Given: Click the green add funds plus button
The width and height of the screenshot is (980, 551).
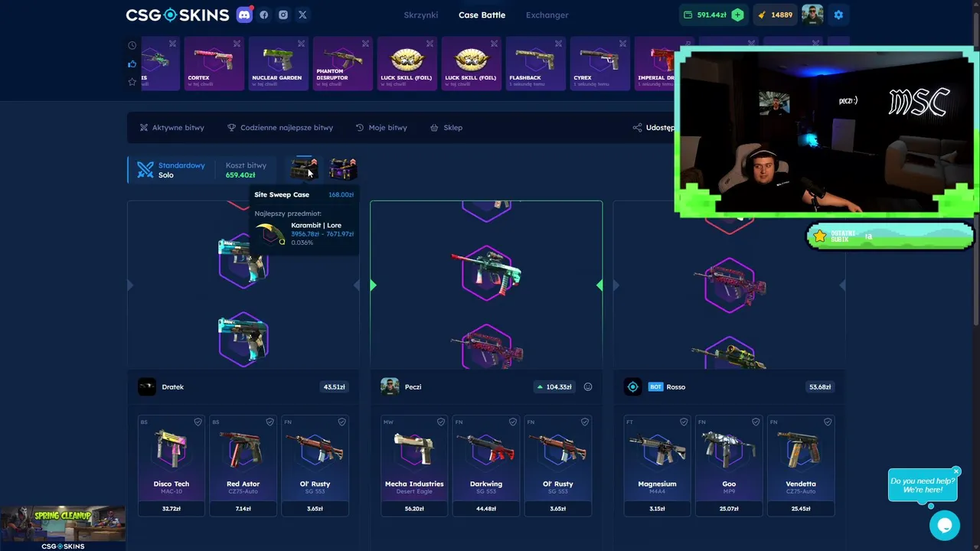Looking at the screenshot, I should [737, 15].
